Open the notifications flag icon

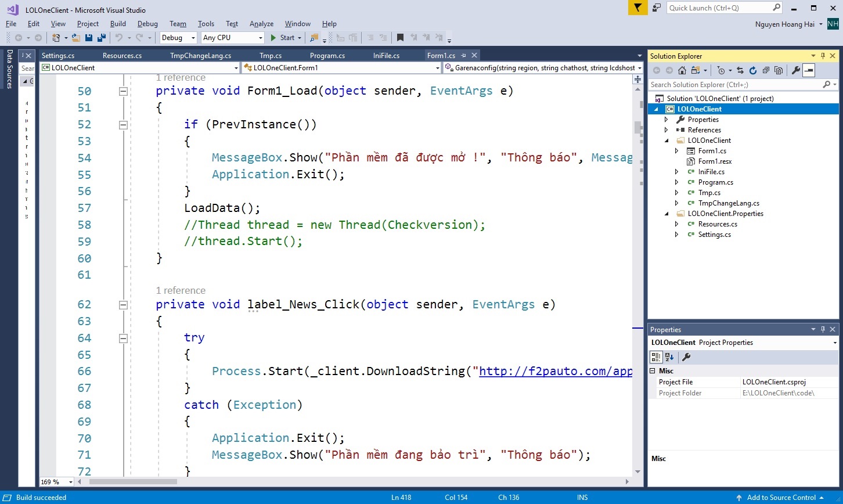point(637,8)
